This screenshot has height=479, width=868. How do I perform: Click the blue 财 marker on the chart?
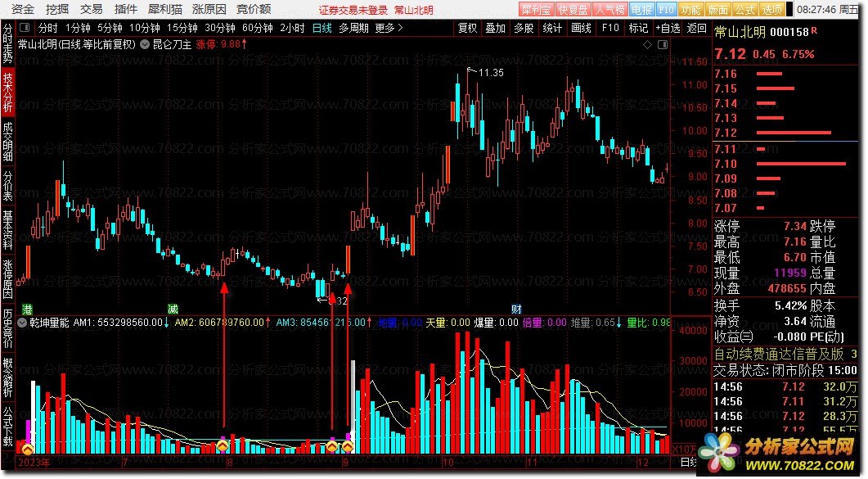point(516,309)
